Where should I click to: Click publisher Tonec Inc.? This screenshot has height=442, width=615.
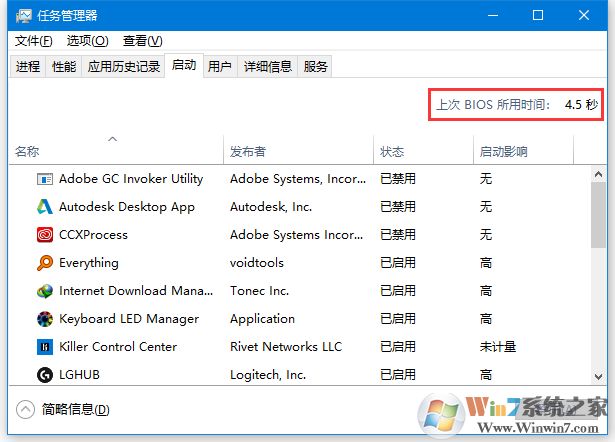(259, 291)
